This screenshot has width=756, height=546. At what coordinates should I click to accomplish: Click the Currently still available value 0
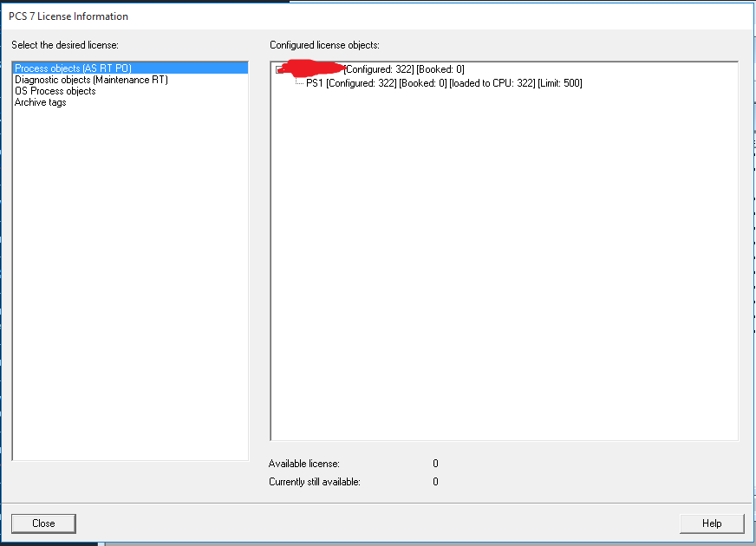tap(435, 482)
